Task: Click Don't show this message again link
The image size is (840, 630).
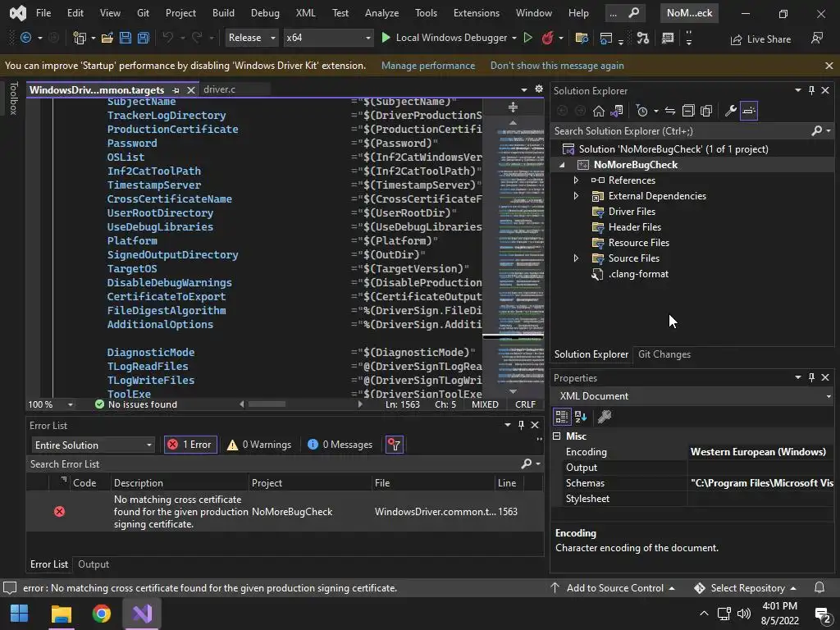Action: [557, 66]
